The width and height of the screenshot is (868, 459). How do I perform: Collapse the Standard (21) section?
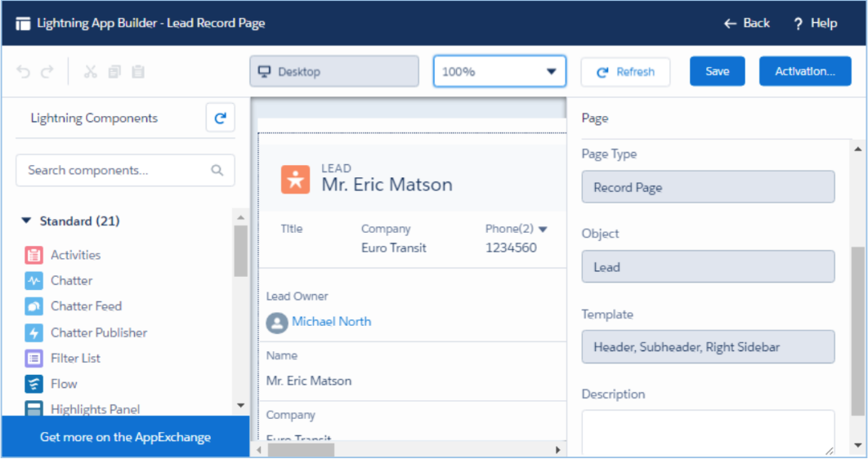point(26,221)
